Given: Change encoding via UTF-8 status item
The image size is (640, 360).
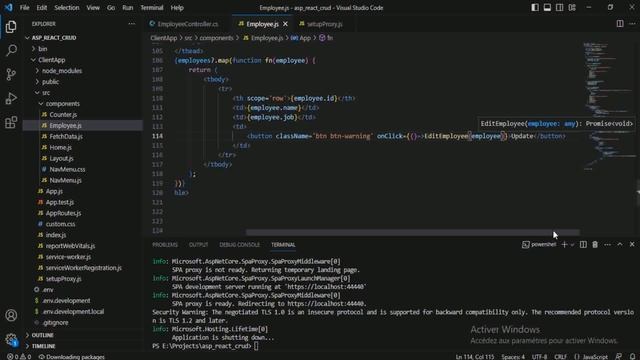Looking at the screenshot, I should [539, 357].
